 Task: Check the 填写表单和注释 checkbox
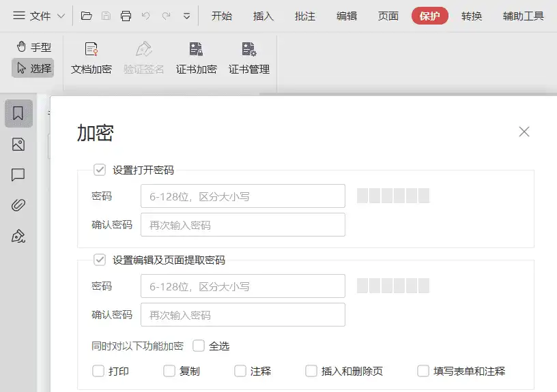(x=423, y=371)
